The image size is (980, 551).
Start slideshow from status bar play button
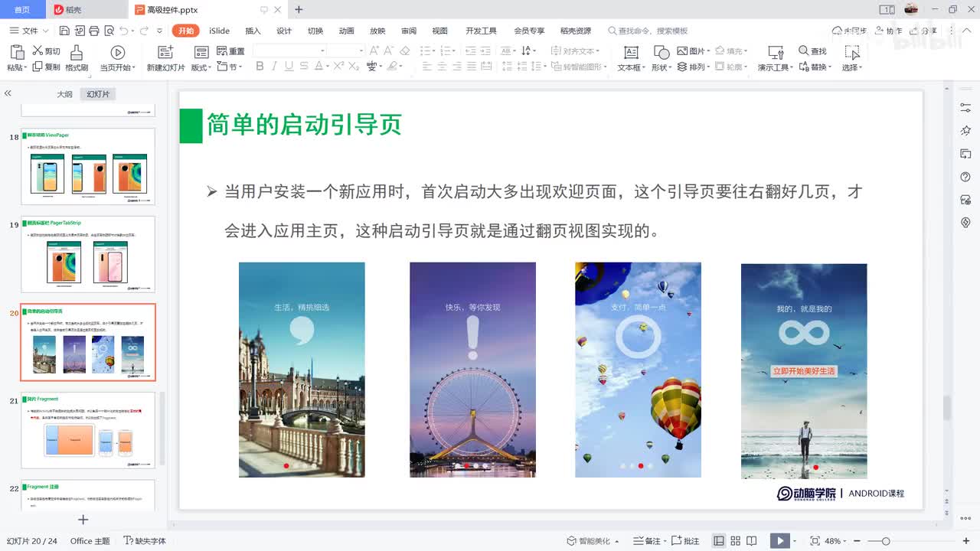779,541
